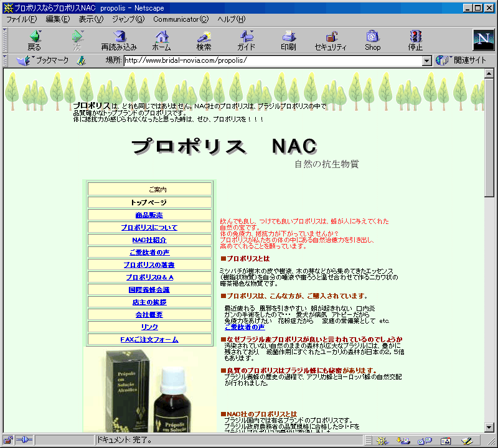498x448 pixels.
Task: Maximize the Netscape window
Action: click(478, 8)
